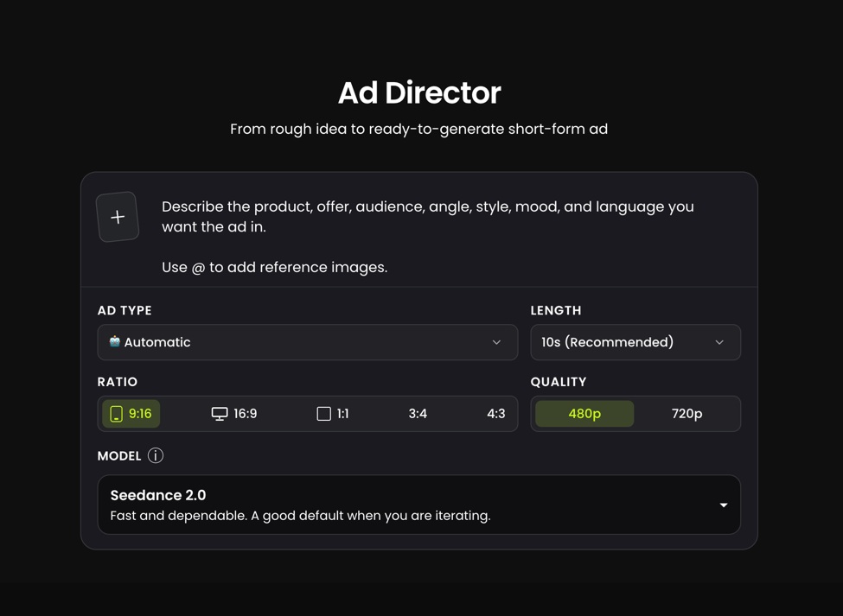Image resolution: width=843 pixels, height=616 pixels.
Task: Click the plus add-image icon
Action: (118, 217)
